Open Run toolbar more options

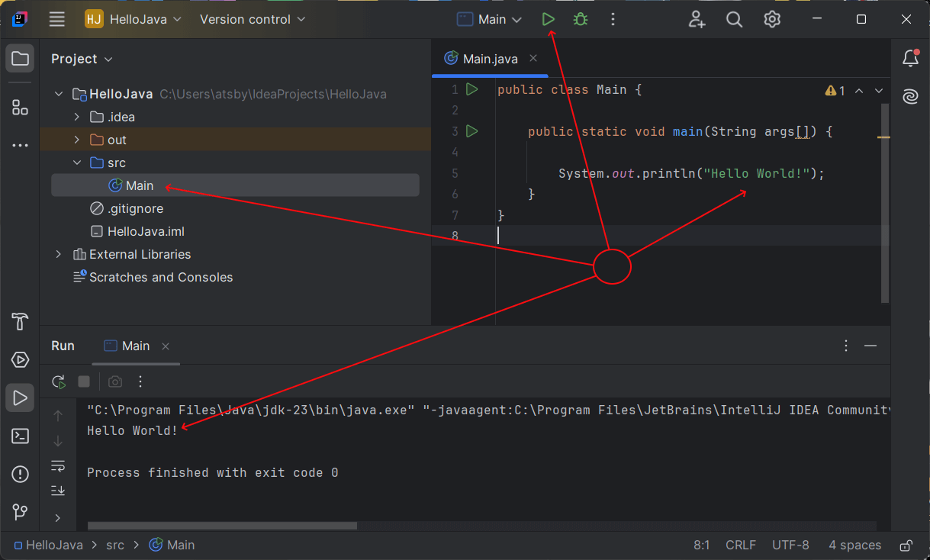click(140, 381)
